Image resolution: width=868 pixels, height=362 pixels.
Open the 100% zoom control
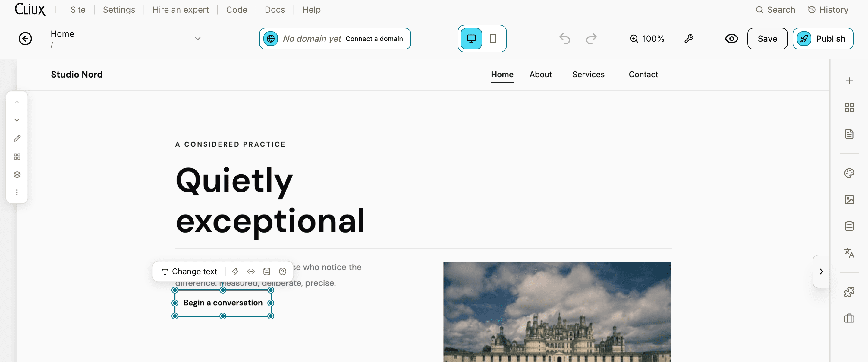(646, 38)
